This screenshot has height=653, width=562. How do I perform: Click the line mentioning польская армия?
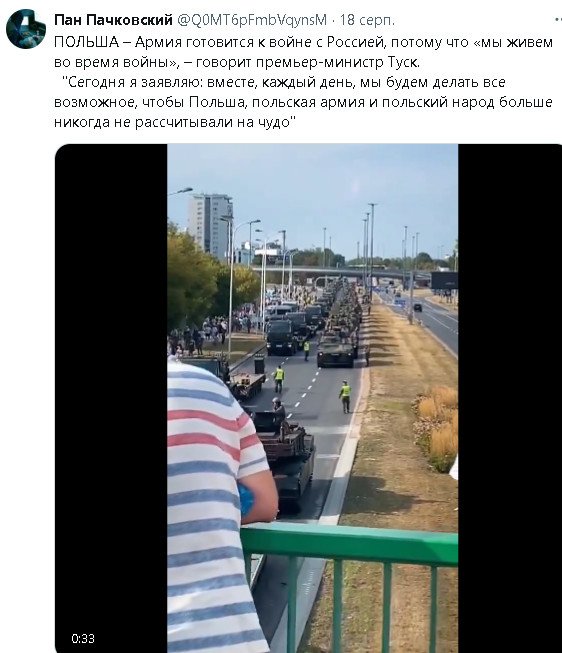tap(304, 102)
